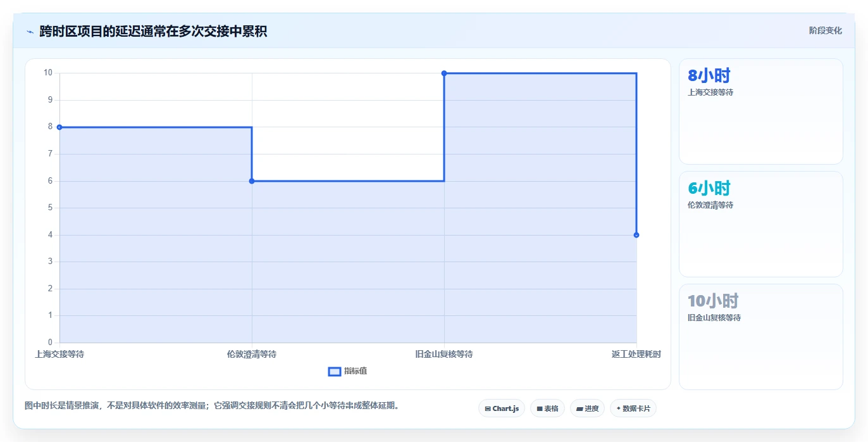Viewport: 868px width, 442px height.
Task: Click the lightning icon beside the title
Action: [x=30, y=31]
